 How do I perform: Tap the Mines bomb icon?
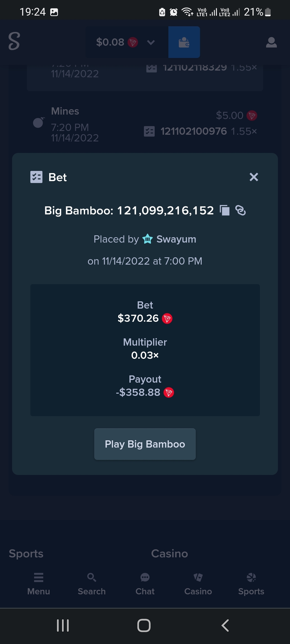(x=38, y=122)
